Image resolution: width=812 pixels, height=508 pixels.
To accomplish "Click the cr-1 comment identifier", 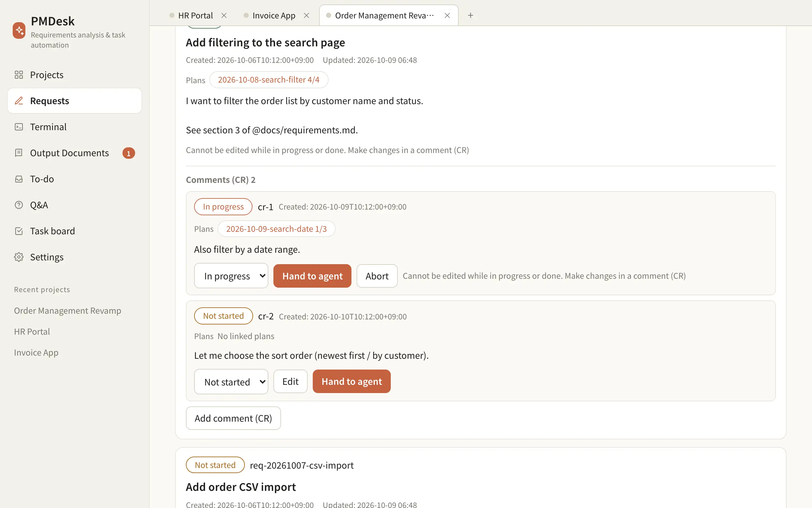I will pos(265,207).
